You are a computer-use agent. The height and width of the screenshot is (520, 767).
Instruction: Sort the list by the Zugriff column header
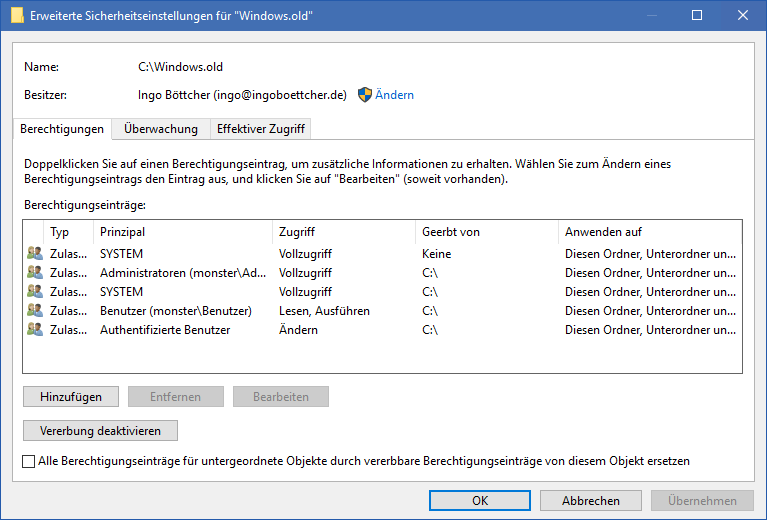(344, 232)
